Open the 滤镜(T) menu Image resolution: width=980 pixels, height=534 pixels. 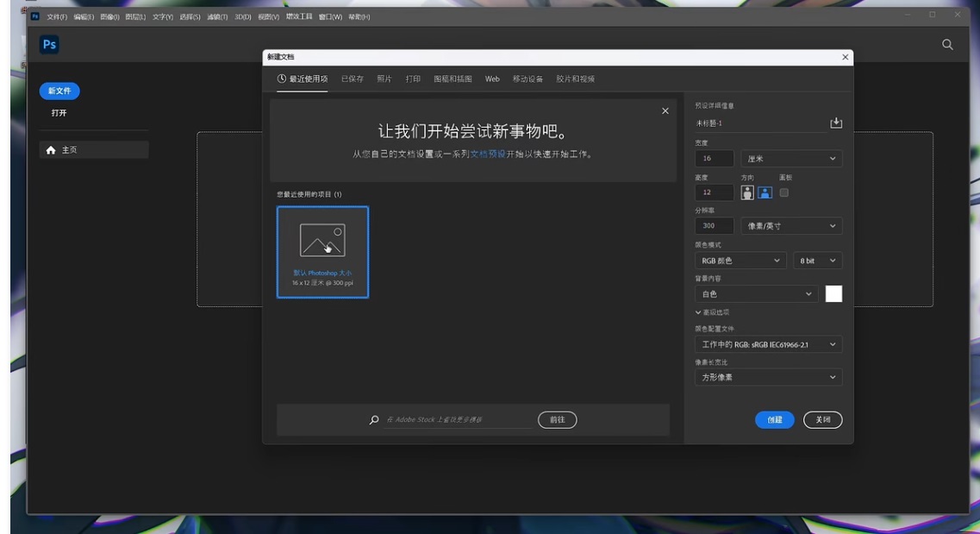[217, 17]
